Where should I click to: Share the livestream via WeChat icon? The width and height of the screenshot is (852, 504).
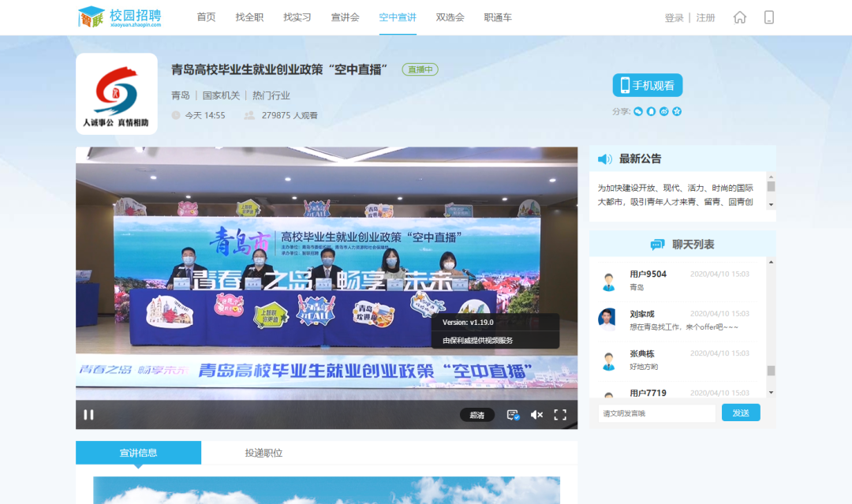638,111
